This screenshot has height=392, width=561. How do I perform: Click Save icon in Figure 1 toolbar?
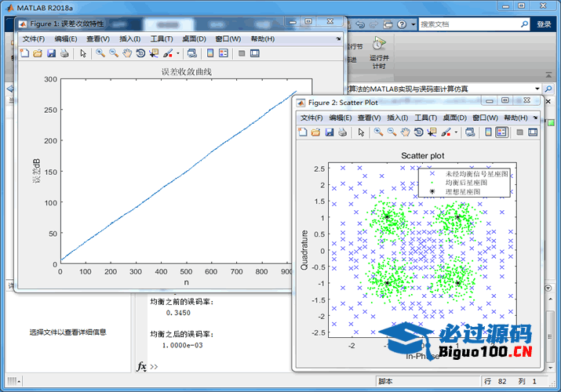51,53
